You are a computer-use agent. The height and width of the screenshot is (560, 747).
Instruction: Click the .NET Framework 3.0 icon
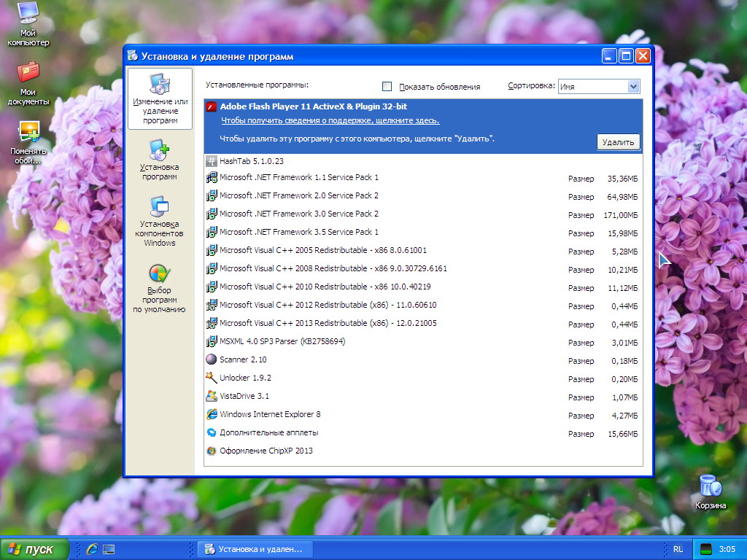(211, 214)
